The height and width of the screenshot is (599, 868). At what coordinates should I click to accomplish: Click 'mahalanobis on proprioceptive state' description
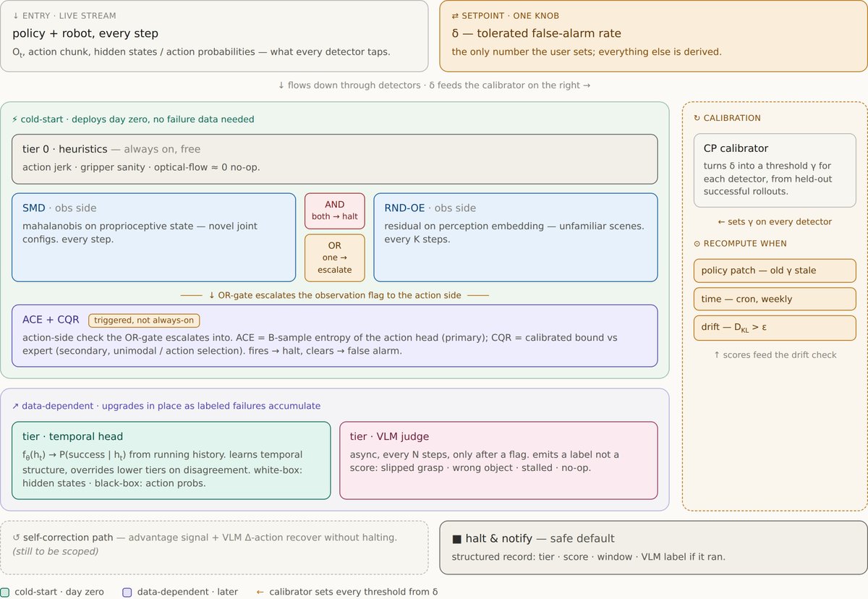(x=140, y=232)
